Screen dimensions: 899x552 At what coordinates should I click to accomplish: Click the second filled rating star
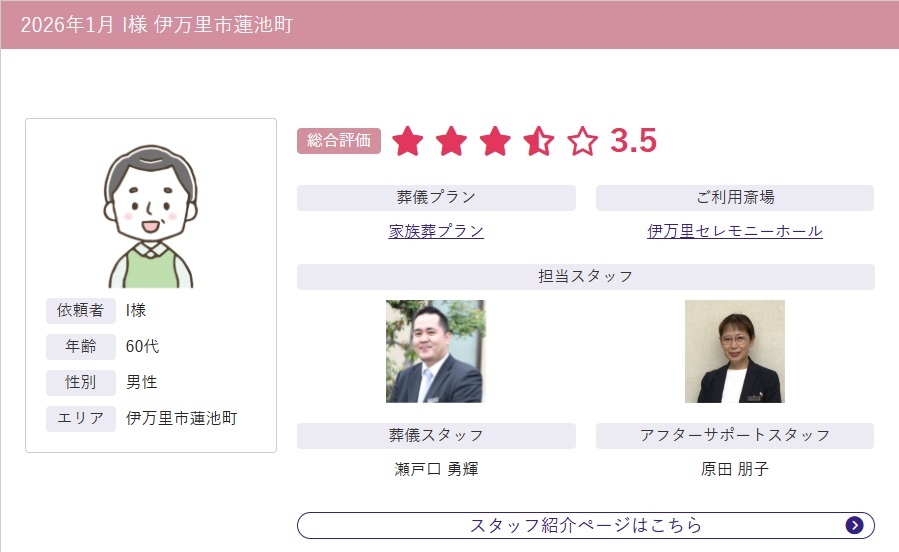click(451, 141)
